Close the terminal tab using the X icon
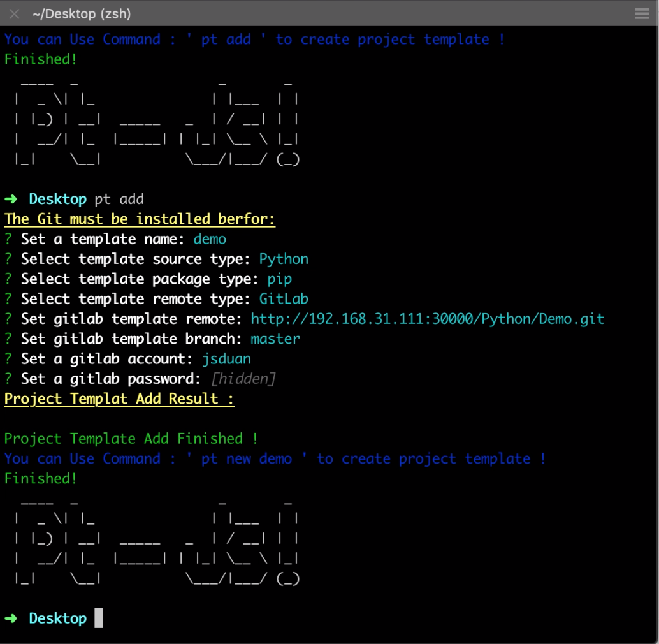 (x=14, y=13)
